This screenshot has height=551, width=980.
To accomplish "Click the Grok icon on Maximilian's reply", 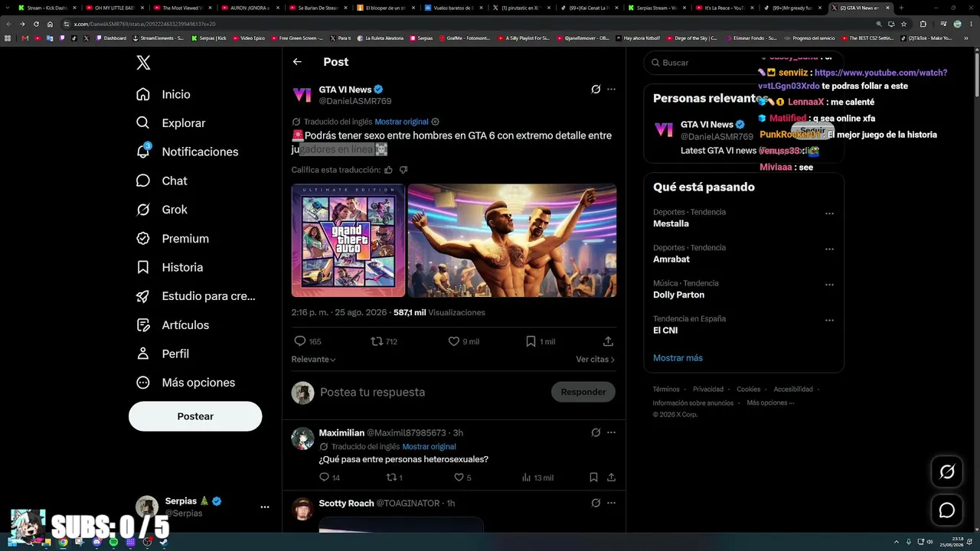I will pos(596,433).
